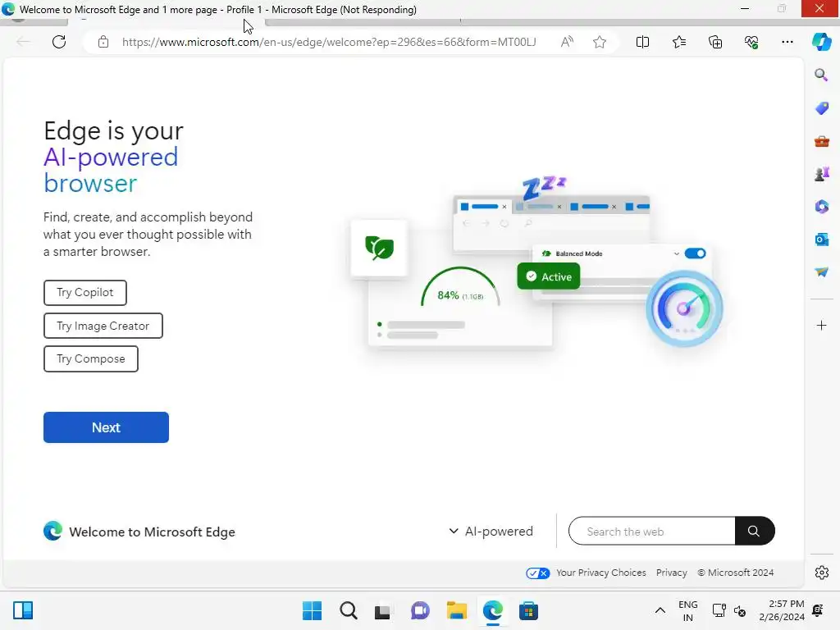Open sidebar Tools briefcase icon

pyautogui.click(x=821, y=141)
